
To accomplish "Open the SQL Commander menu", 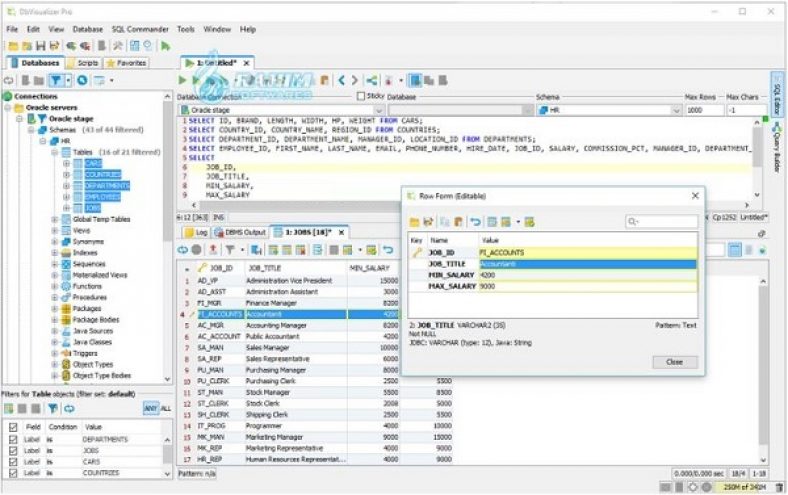I will tap(140, 29).
